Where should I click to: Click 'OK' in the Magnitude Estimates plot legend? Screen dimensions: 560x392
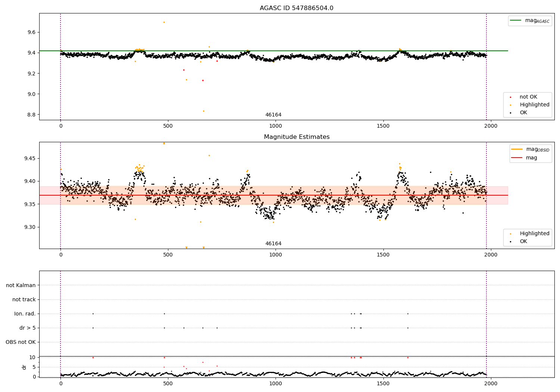tap(523, 242)
